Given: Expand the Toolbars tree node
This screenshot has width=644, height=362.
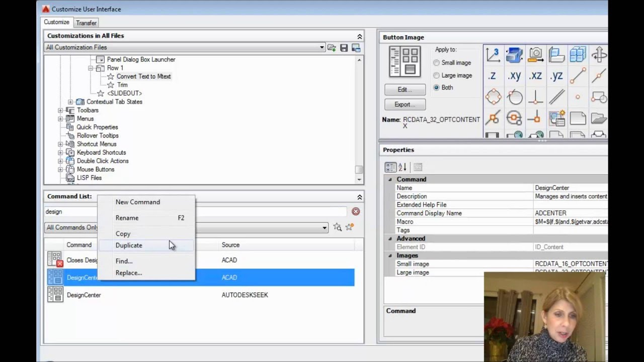Looking at the screenshot, I should pyautogui.click(x=60, y=110).
